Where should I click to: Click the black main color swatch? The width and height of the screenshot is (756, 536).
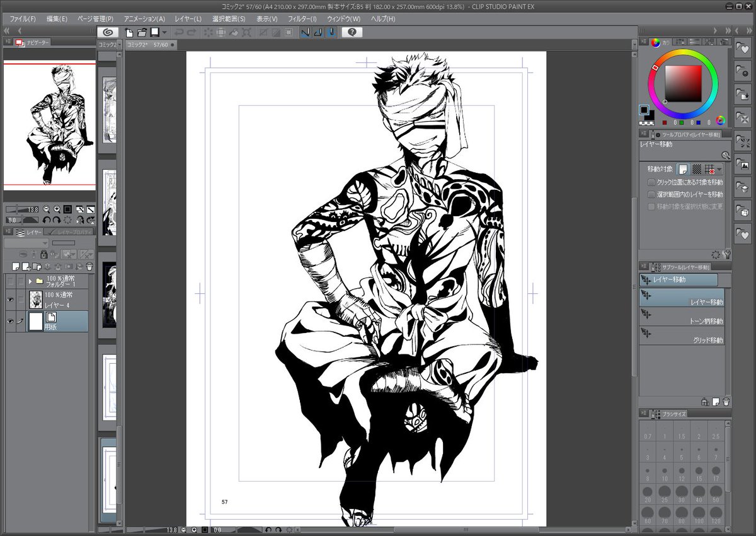tap(644, 110)
